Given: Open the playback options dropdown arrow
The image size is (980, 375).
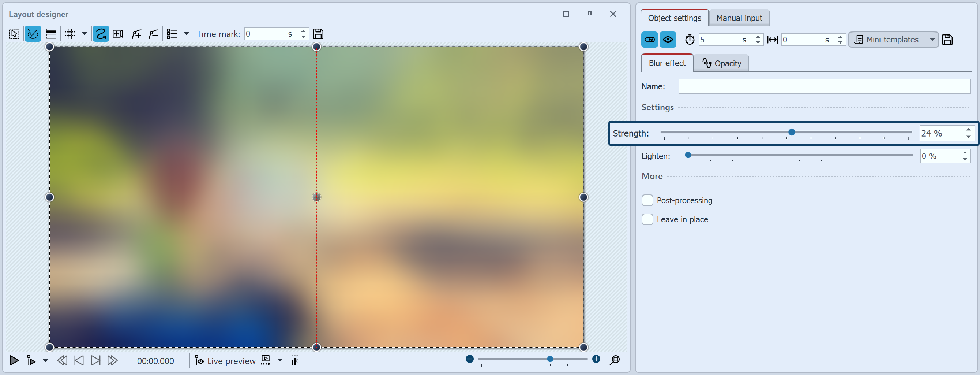Looking at the screenshot, I should (45, 360).
